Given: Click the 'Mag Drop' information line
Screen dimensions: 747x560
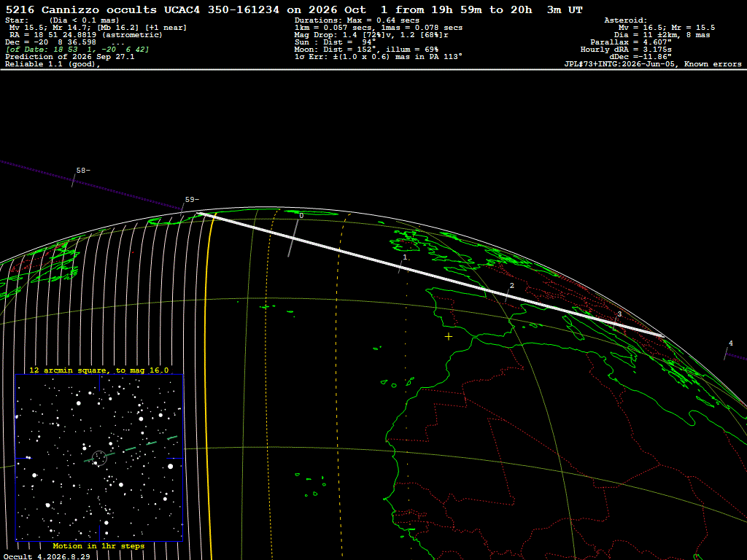Looking at the screenshot, I should coord(371,35).
